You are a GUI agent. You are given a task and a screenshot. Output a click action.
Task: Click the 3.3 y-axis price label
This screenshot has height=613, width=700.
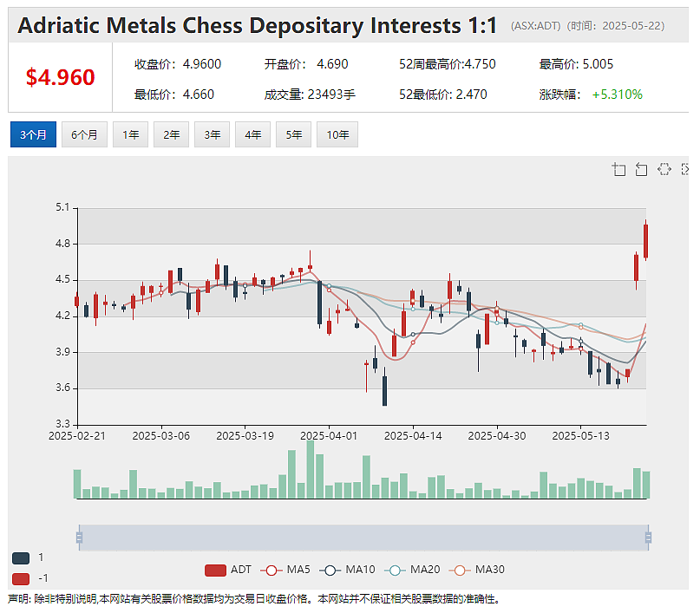click(63, 423)
